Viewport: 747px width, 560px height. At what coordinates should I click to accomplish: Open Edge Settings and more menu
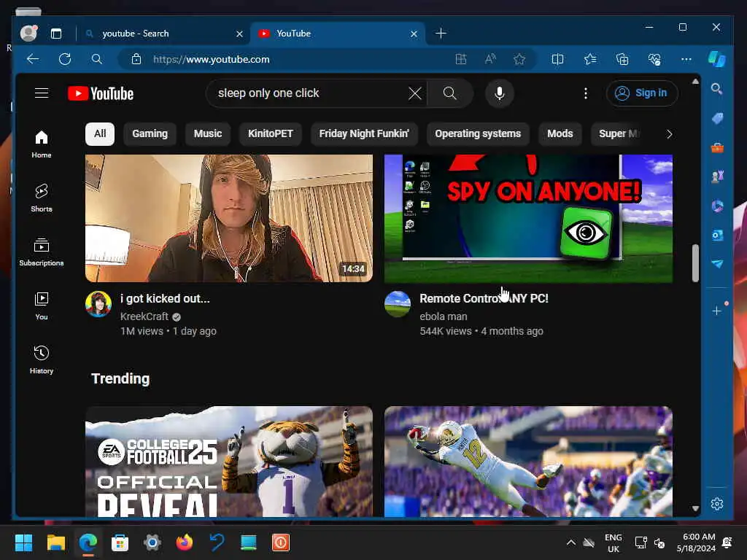[686, 59]
